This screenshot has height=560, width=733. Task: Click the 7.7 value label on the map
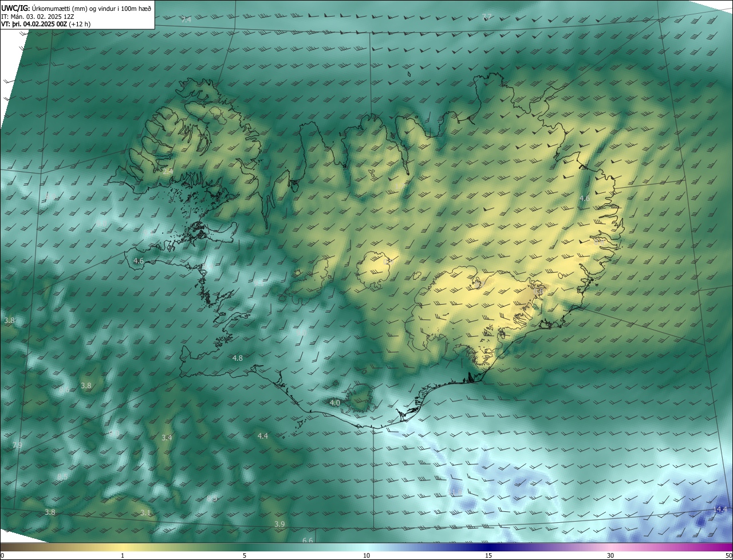[x=487, y=17]
